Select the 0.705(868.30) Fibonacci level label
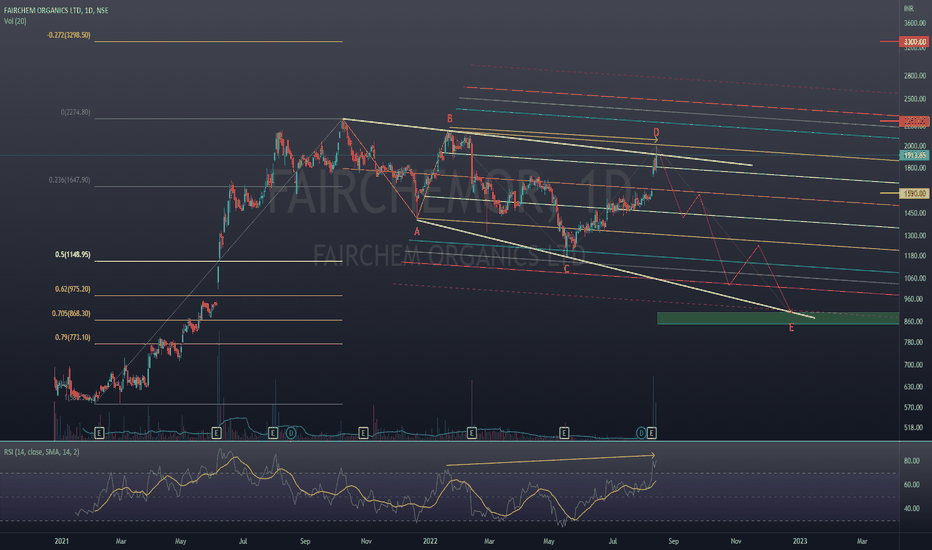This screenshot has width=932, height=550. pyautogui.click(x=71, y=313)
